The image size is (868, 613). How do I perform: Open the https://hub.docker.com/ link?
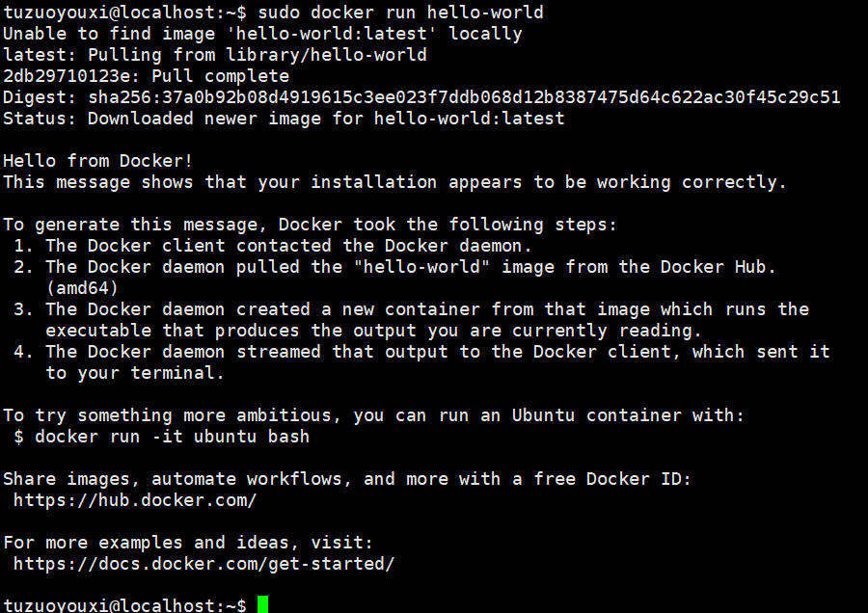(x=135, y=500)
